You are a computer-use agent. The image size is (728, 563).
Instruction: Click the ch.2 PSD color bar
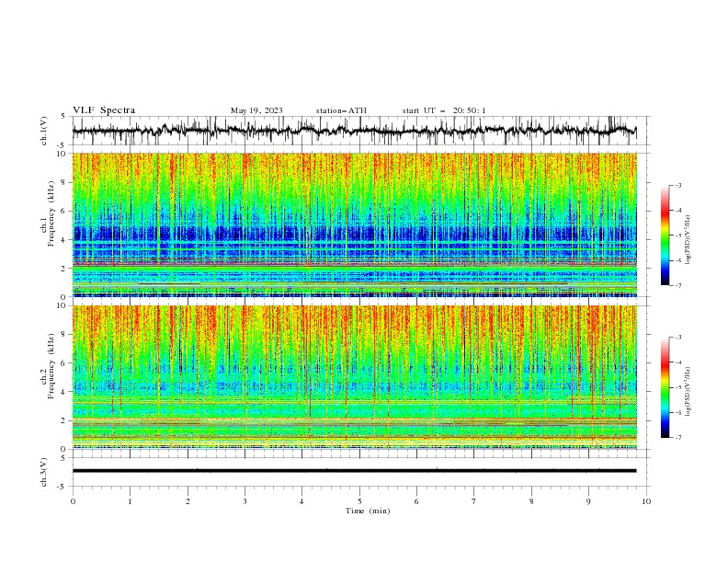pos(665,387)
